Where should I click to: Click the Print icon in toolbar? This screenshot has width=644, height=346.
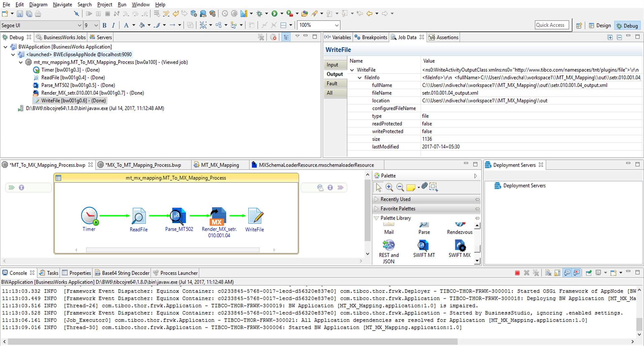tap(38, 14)
